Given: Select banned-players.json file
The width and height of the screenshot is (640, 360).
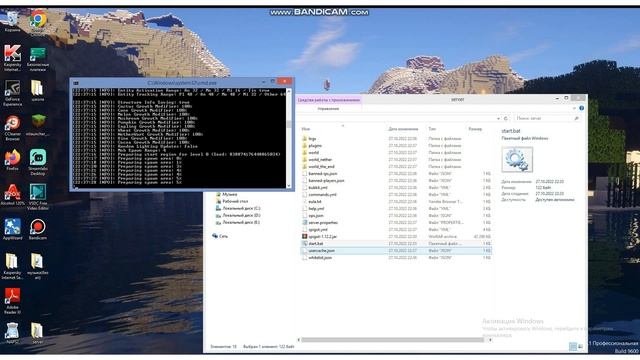Looking at the screenshot, I should [396, 180].
